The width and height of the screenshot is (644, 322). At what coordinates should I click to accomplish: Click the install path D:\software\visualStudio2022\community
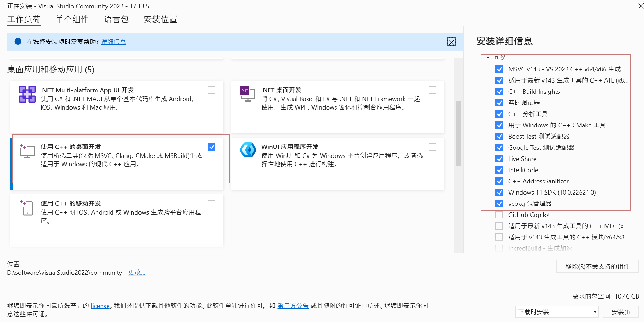64,273
